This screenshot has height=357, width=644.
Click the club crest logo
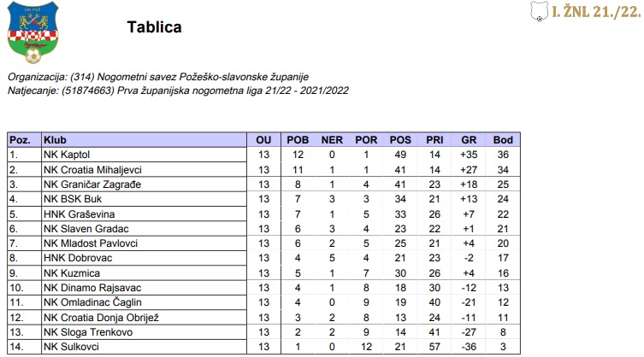[34, 33]
